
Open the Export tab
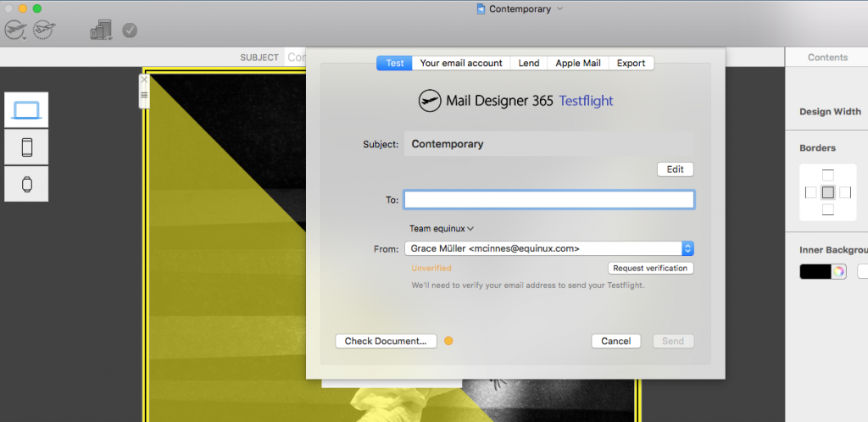pos(631,63)
